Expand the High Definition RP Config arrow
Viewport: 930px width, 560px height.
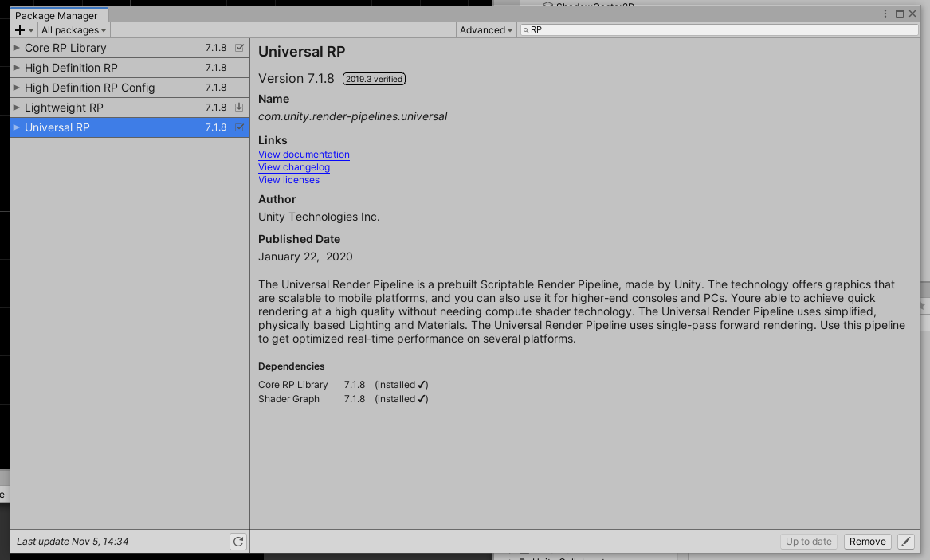click(x=17, y=88)
